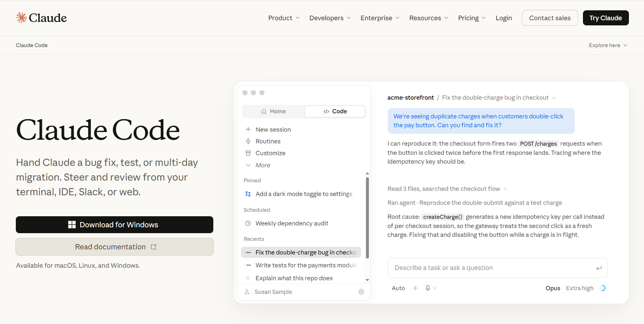Click the lightning Routines icon
This screenshot has width=644, height=324.
click(x=248, y=141)
